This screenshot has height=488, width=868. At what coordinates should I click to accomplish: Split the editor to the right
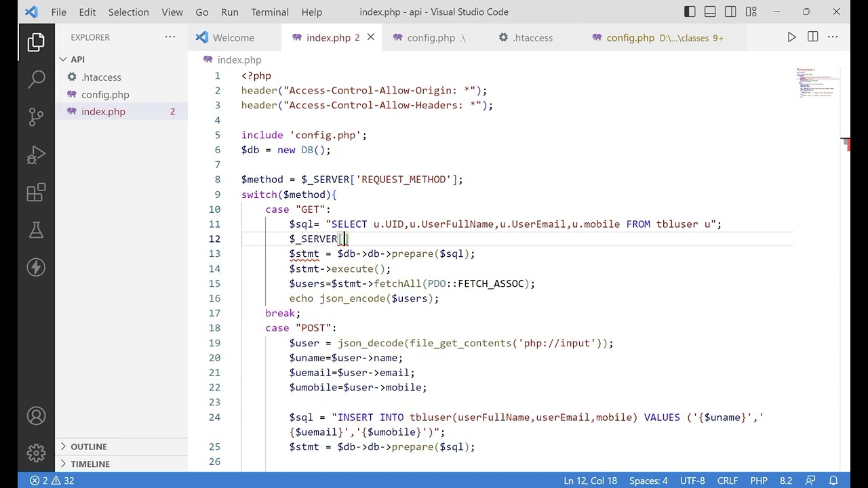(812, 37)
